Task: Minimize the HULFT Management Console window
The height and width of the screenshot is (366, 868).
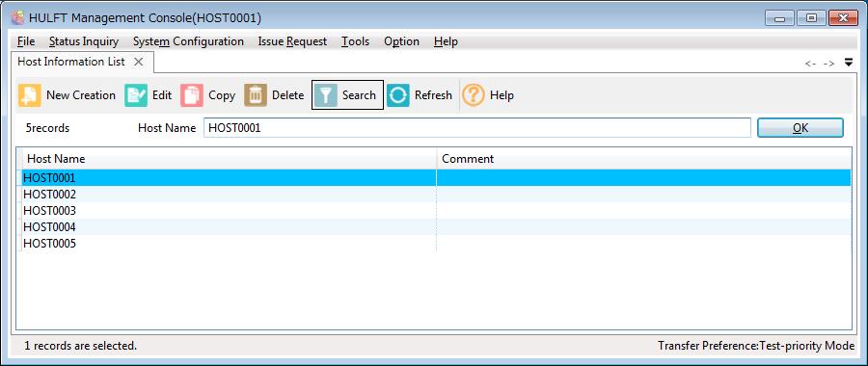Action: pos(780,18)
